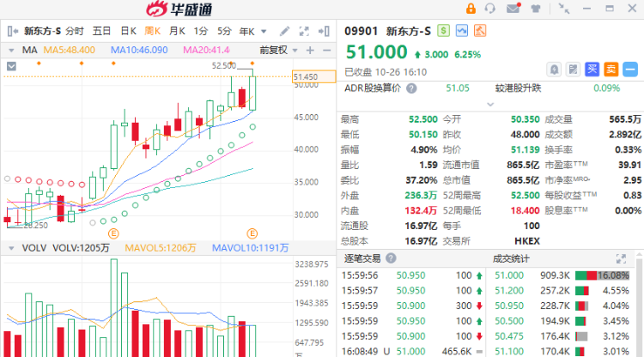This screenshot has width=644, height=357.
Task: Click the orange lock icon
Action: (471, 9)
